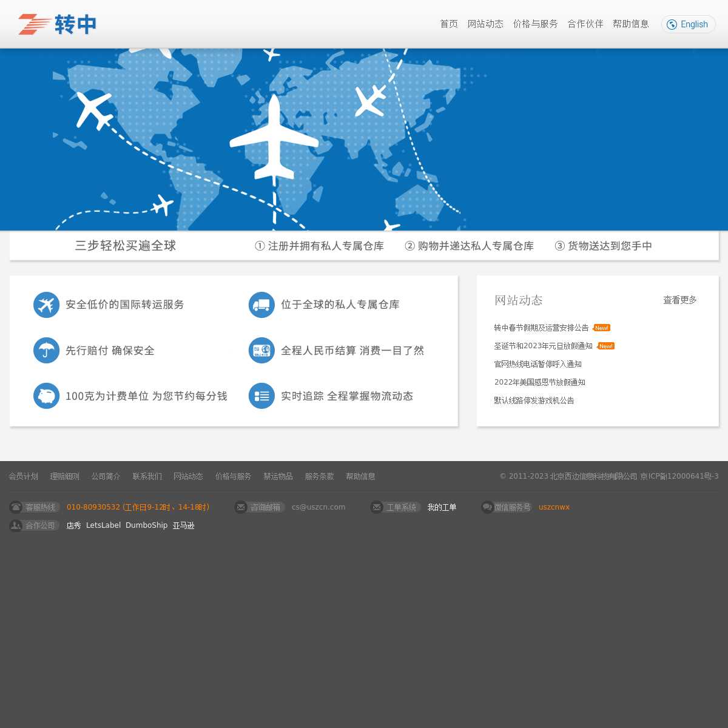
Task: Open the 首页 menu item
Action: (449, 24)
